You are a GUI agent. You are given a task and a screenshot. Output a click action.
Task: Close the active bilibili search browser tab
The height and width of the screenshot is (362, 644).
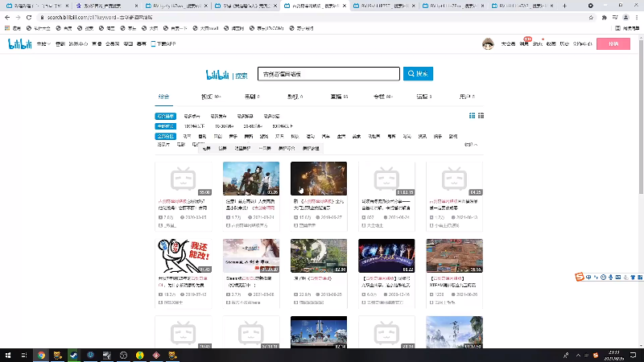pyautogui.click(x=345, y=6)
